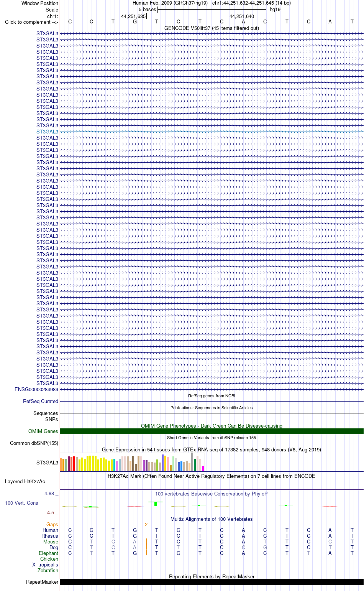Click the Scale track label

[x=52, y=10]
